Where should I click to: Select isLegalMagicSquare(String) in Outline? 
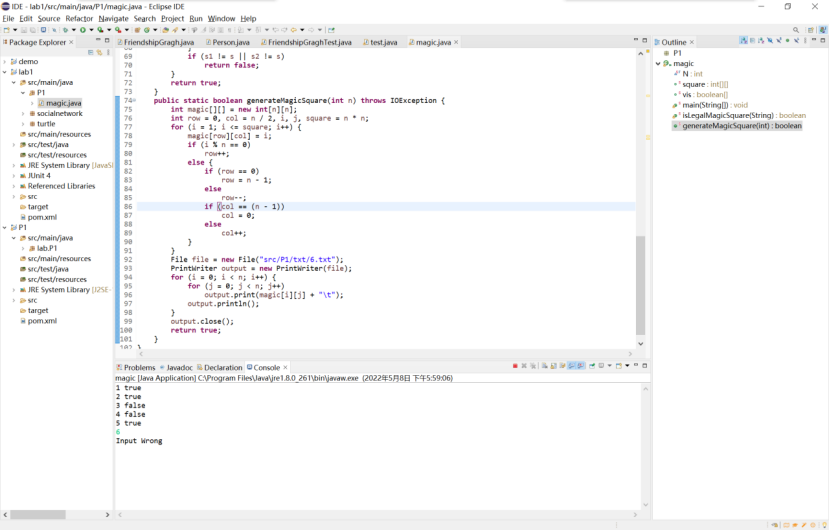tap(739, 115)
